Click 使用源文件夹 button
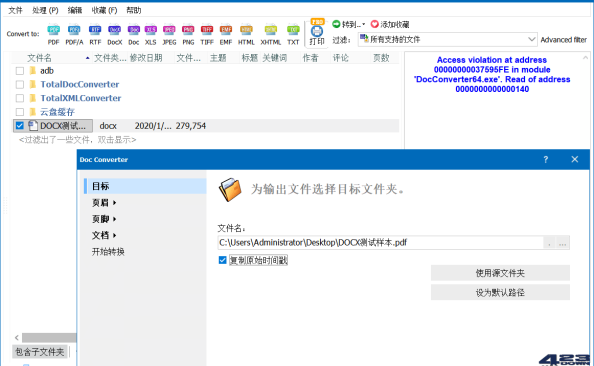Viewport: 594px width, 366px height. tap(500, 273)
